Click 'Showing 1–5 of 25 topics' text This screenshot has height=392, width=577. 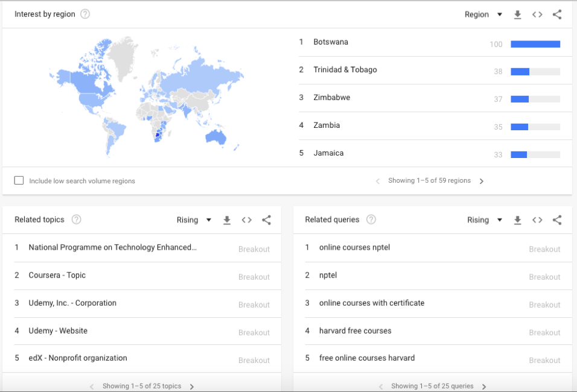[142, 386]
